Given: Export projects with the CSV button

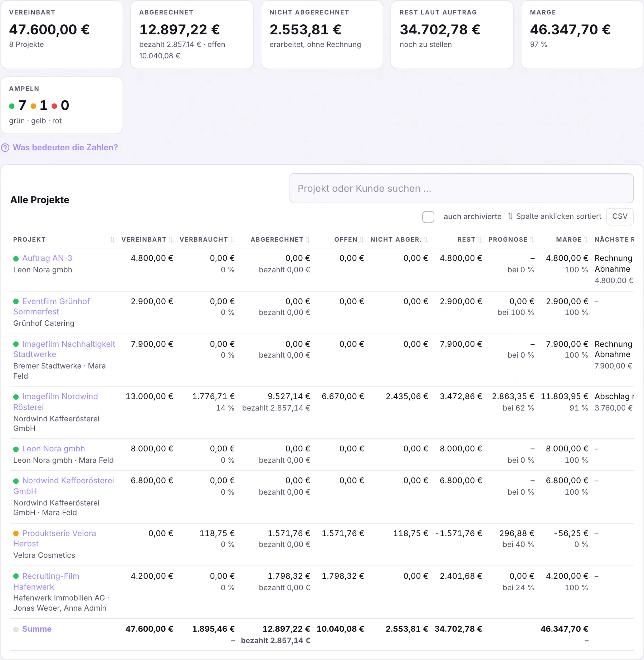Looking at the screenshot, I should tap(620, 217).
